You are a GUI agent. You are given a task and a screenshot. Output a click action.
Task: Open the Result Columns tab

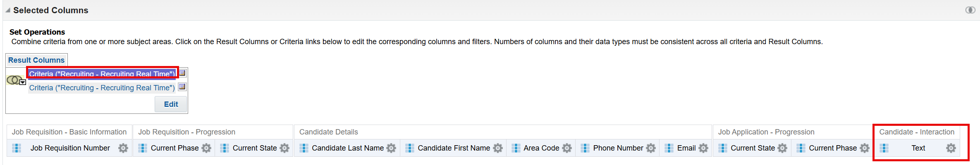36,60
